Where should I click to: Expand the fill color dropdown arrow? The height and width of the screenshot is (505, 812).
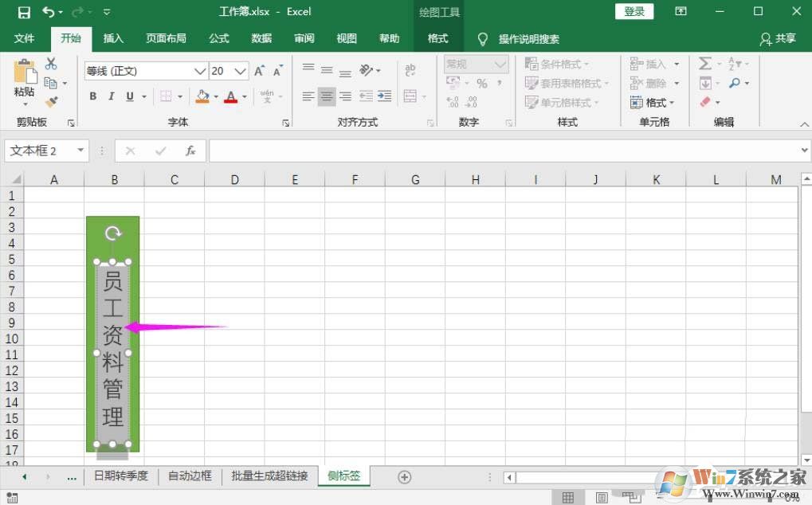pos(215,96)
